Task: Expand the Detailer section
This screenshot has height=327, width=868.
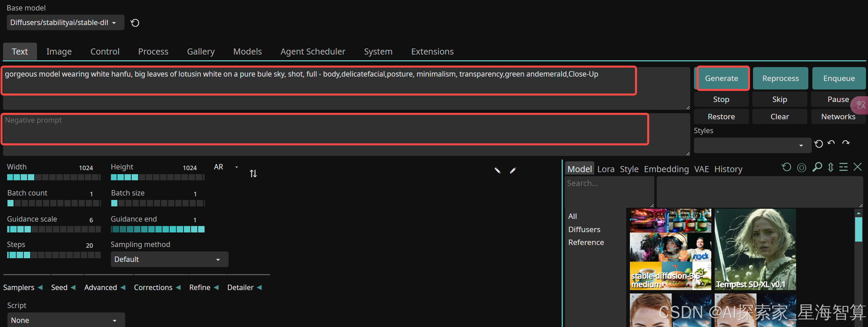Action: click(245, 287)
